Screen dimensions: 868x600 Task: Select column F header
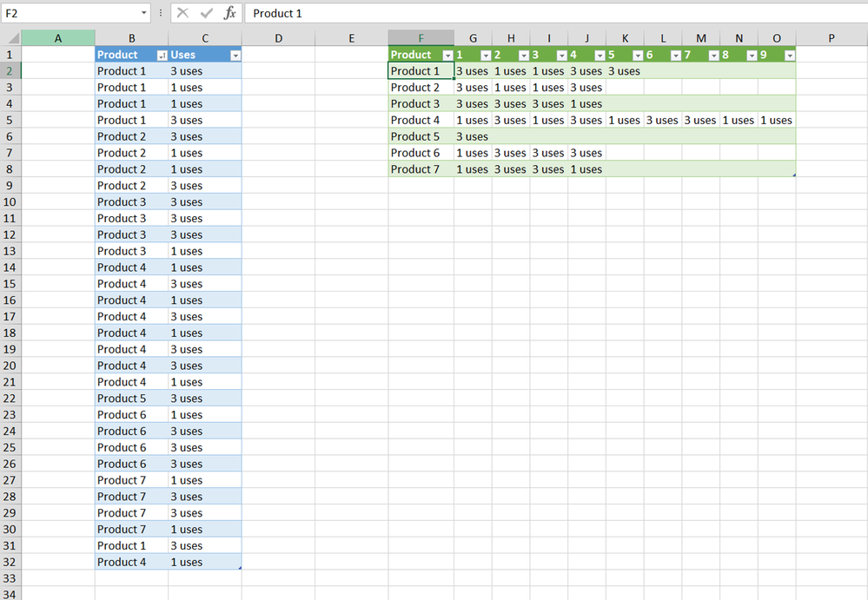pyautogui.click(x=421, y=38)
